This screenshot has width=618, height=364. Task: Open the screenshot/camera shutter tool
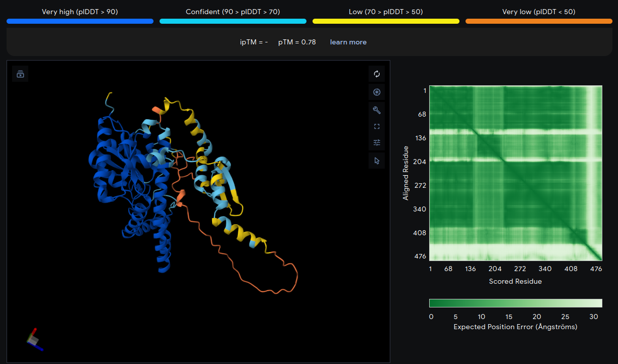pos(376,92)
